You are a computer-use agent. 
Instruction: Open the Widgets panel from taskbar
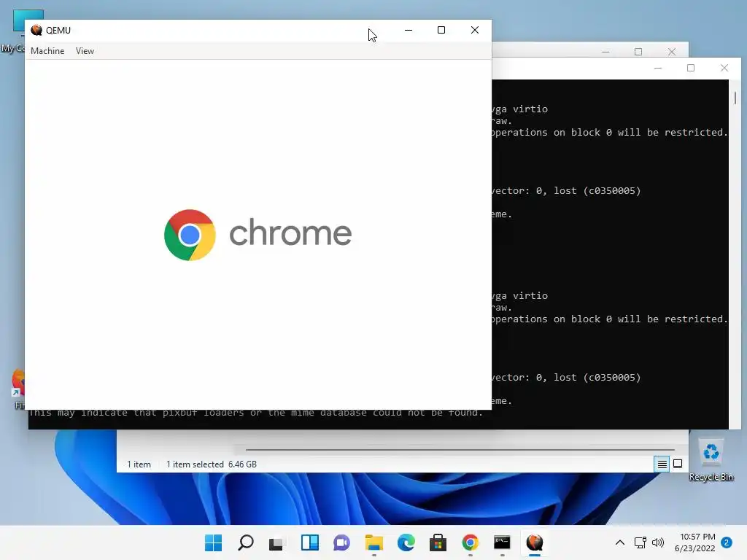309,542
